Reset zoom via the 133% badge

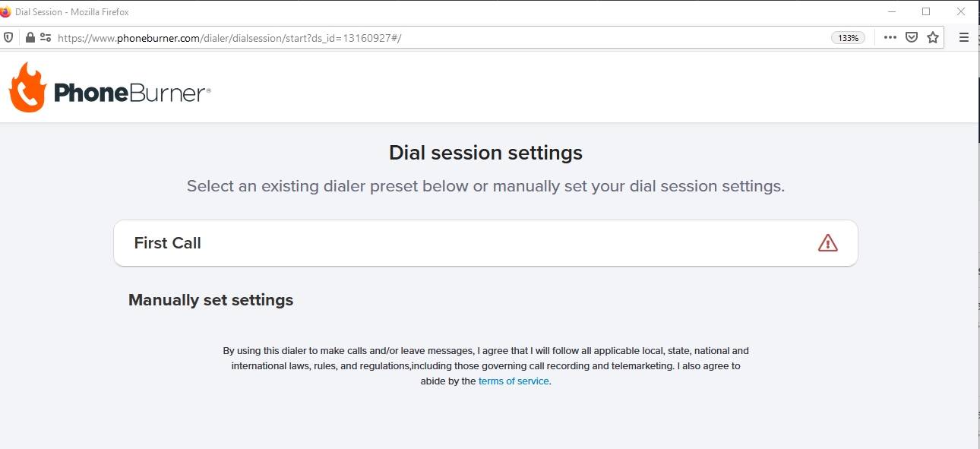pyautogui.click(x=848, y=37)
